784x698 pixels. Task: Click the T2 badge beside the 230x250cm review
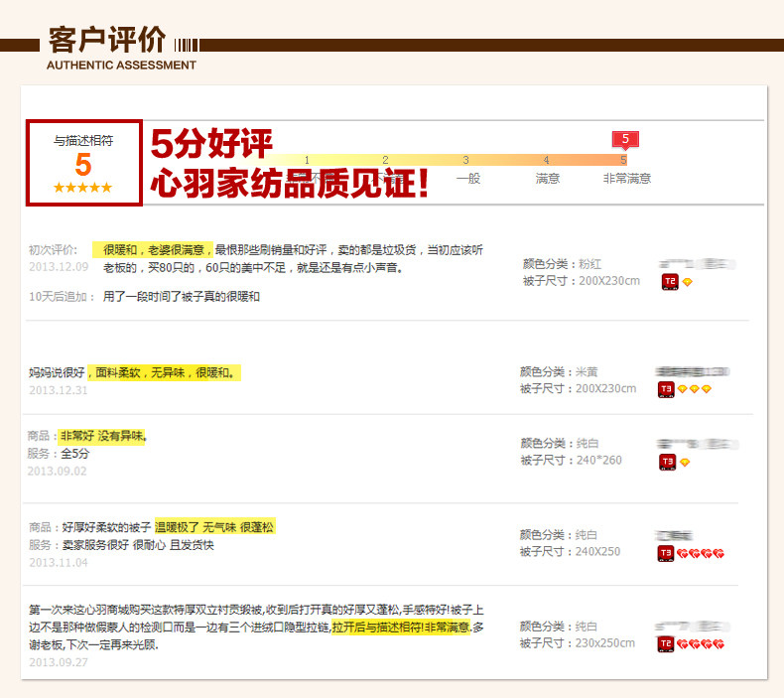pyautogui.click(x=666, y=644)
